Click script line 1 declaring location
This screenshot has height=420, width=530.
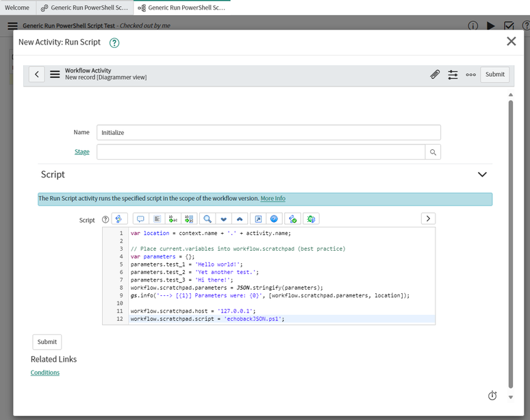[281, 234]
